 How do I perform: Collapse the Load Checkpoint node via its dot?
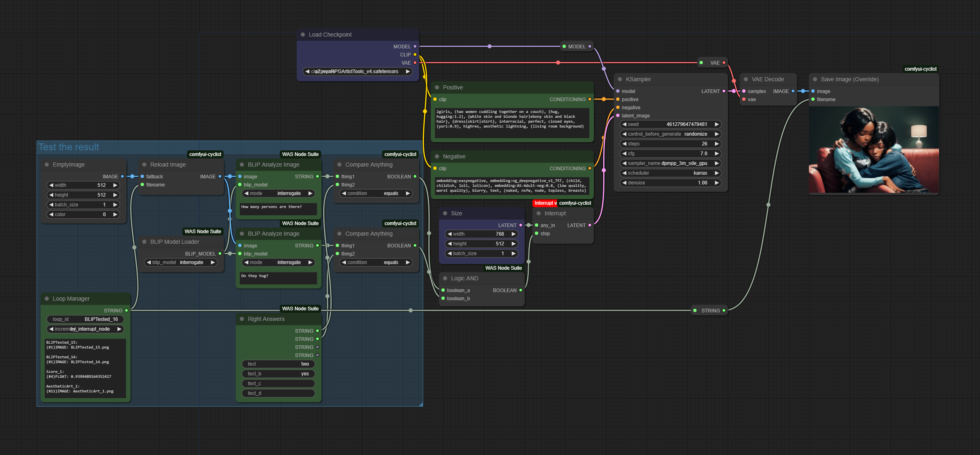[x=303, y=35]
